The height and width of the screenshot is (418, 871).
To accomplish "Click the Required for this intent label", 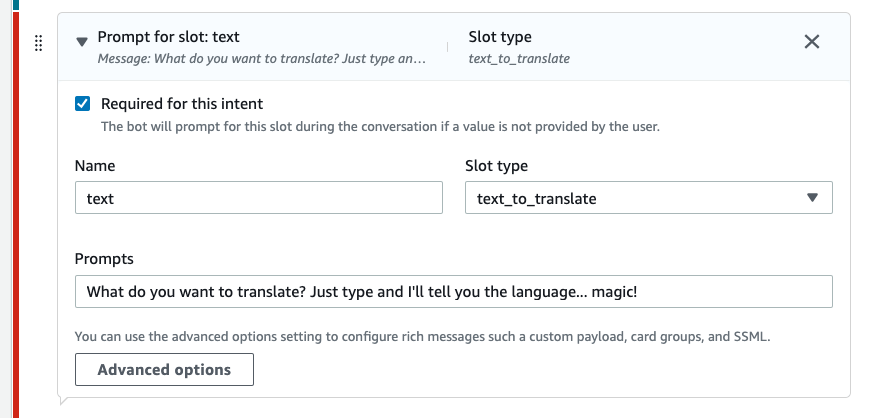I will [182, 104].
